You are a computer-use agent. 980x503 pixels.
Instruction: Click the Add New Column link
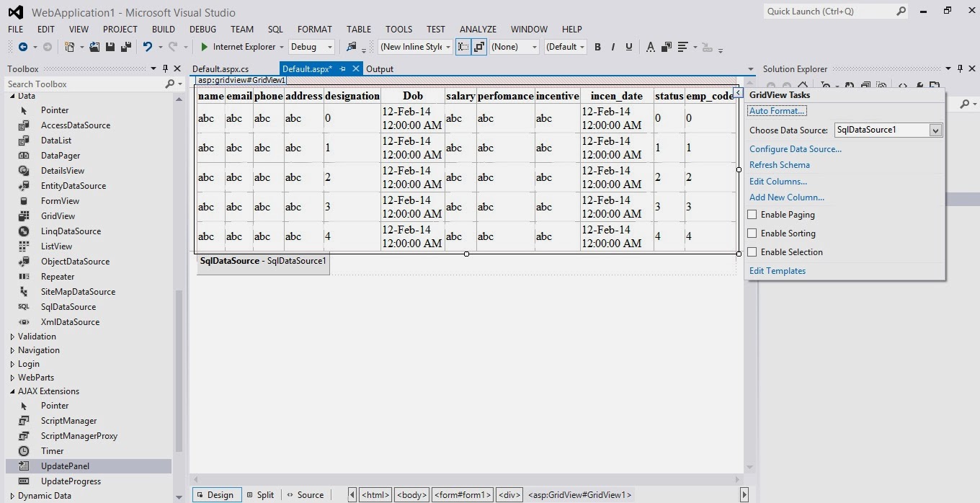(x=787, y=197)
